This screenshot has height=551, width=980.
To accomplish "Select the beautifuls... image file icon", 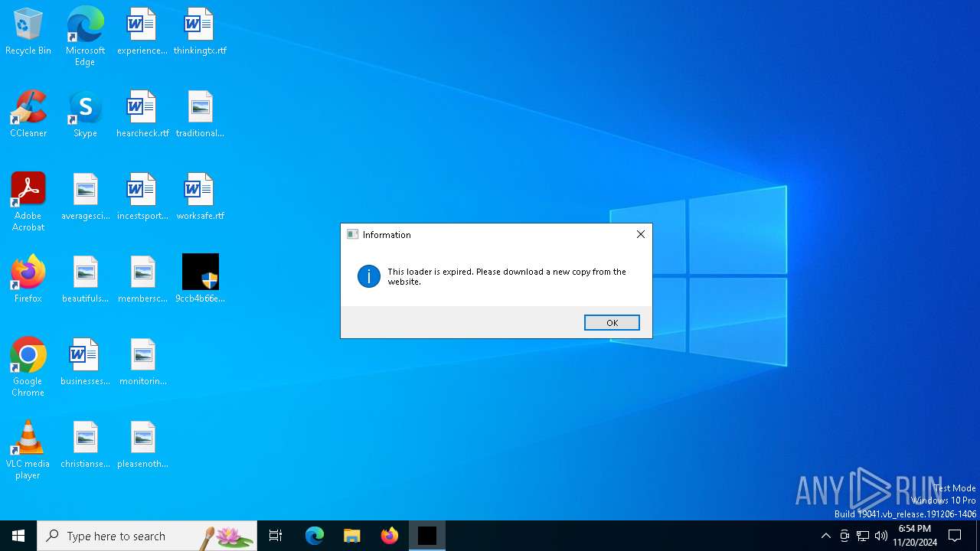I will [85, 280].
